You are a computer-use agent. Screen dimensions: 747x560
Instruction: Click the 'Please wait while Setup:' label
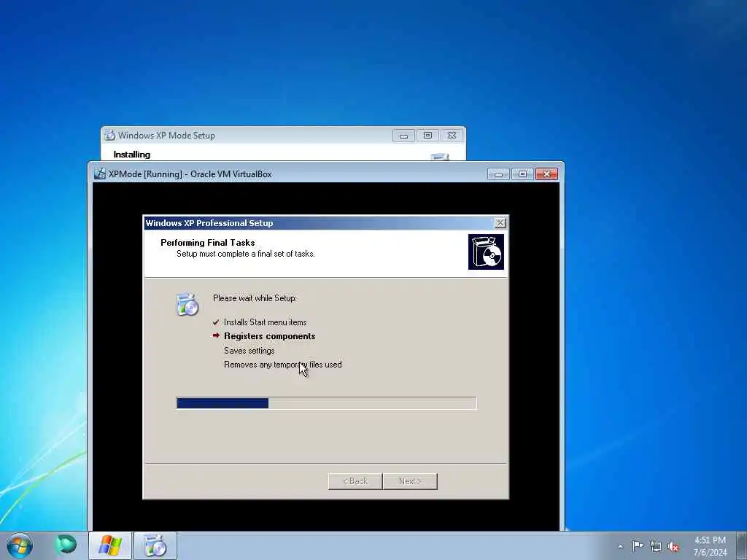click(255, 298)
